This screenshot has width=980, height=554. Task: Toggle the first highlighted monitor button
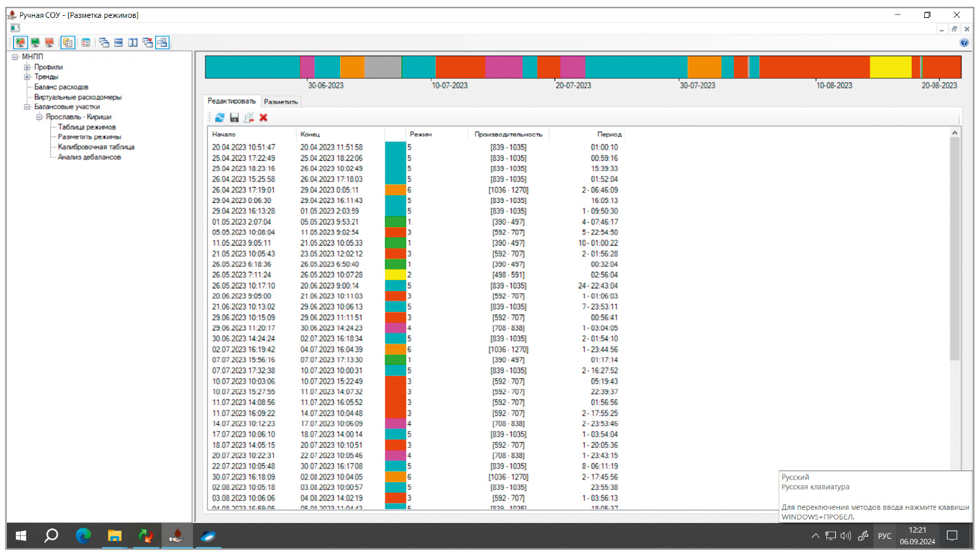21,43
